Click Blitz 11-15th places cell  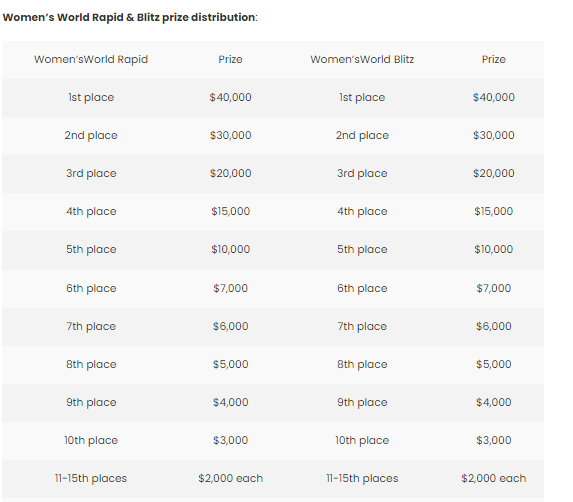point(362,479)
